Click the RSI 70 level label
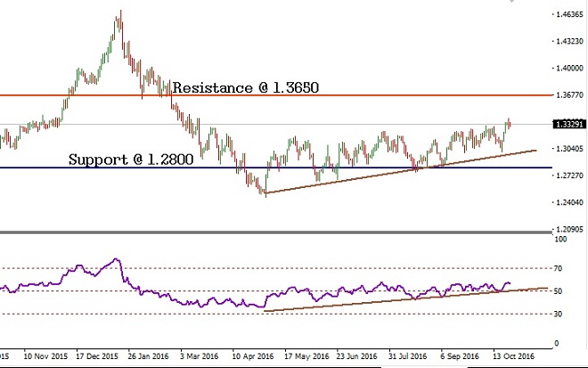588x368 pixels. [558, 268]
